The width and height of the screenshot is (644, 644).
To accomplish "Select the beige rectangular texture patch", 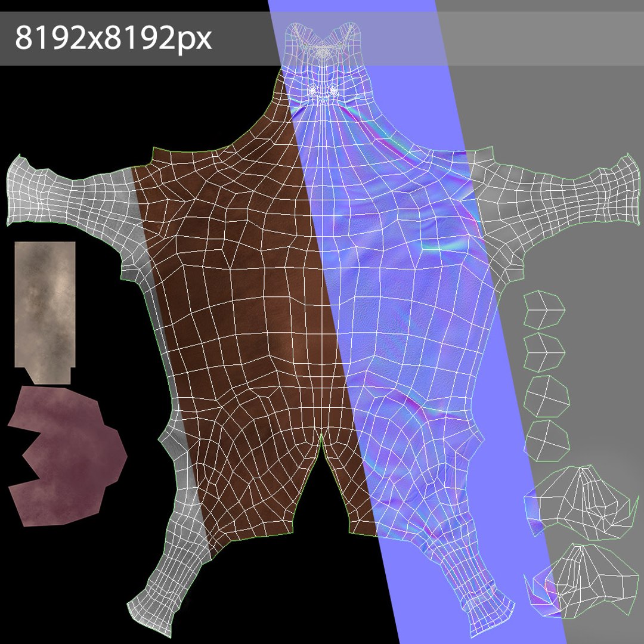I will [x=45, y=312].
